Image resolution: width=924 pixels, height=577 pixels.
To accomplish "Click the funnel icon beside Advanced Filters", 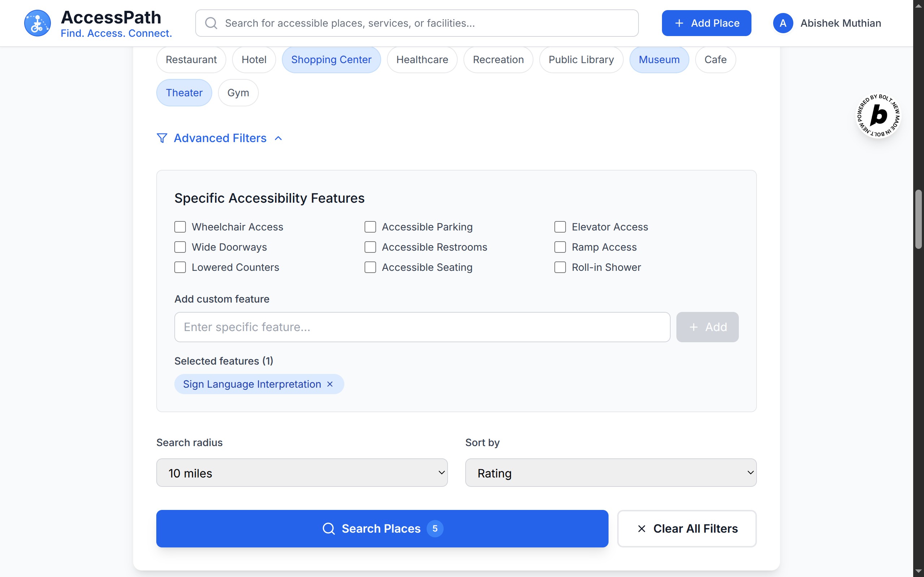I will pos(162,138).
